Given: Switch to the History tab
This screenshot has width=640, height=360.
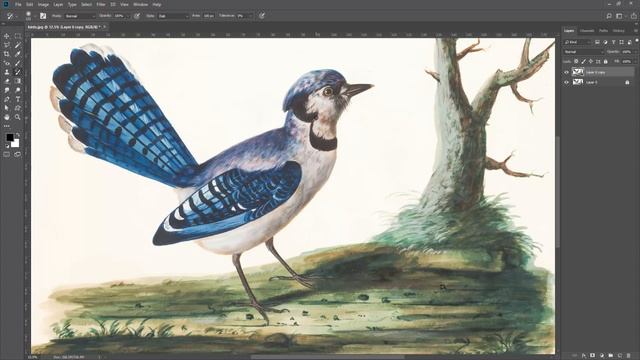Looking at the screenshot, I should pyautogui.click(x=619, y=31).
